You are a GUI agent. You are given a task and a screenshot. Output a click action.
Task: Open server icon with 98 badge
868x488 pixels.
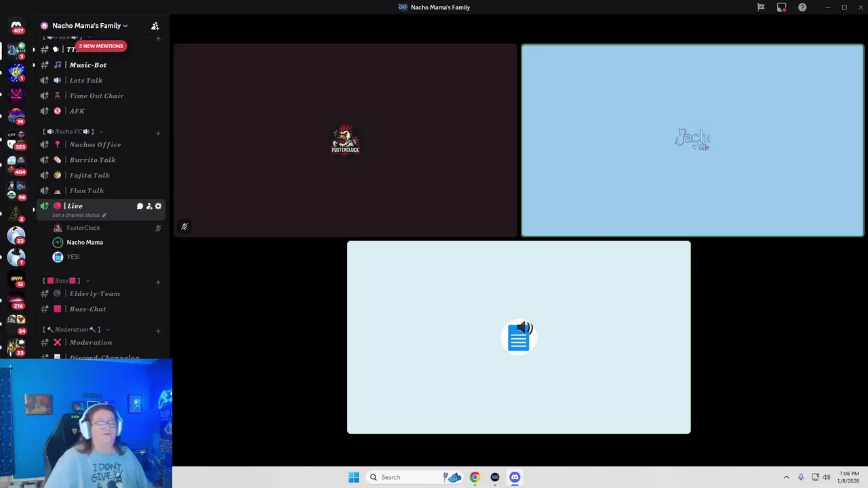pyautogui.click(x=16, y=189)
